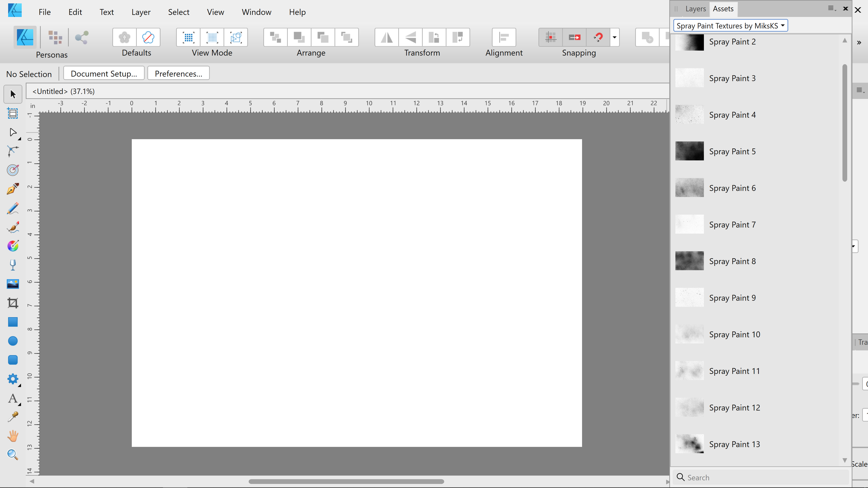Click Move to Front arrange icon
Screen dimensions: 868x488
346,37
